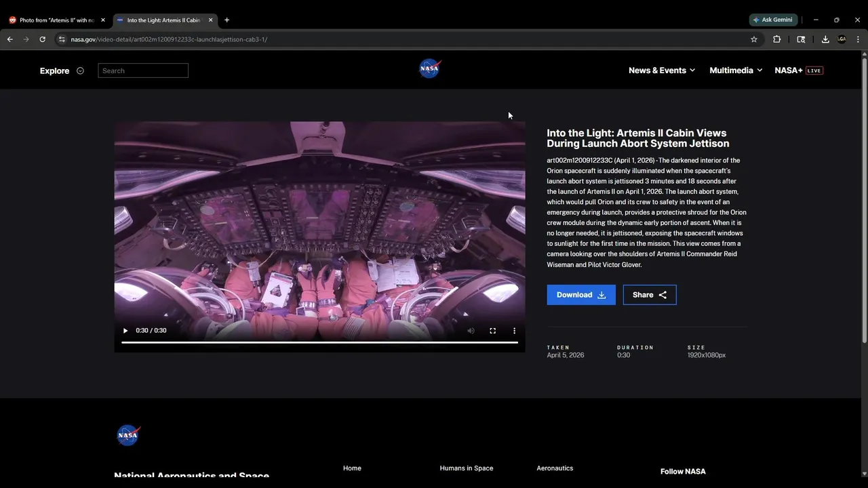Open media control button in toolbar
The image size is (868, 488).
[x=801, y=39]
